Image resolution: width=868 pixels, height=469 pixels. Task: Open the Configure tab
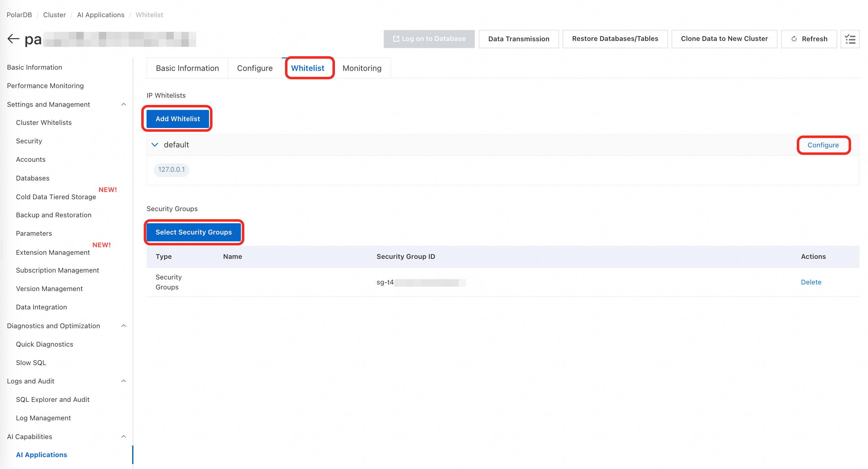[x=255, y=68]
